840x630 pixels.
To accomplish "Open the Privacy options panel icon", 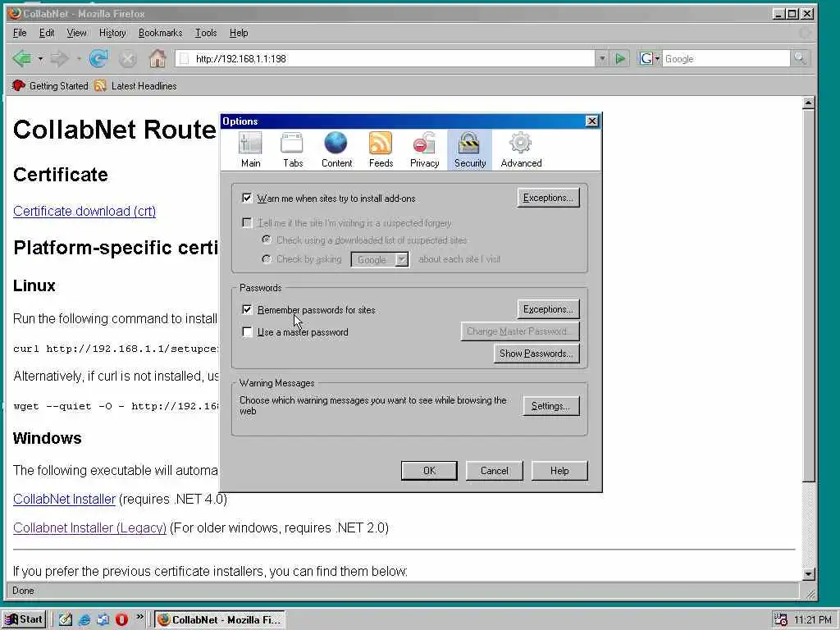I will pos(424,150).
